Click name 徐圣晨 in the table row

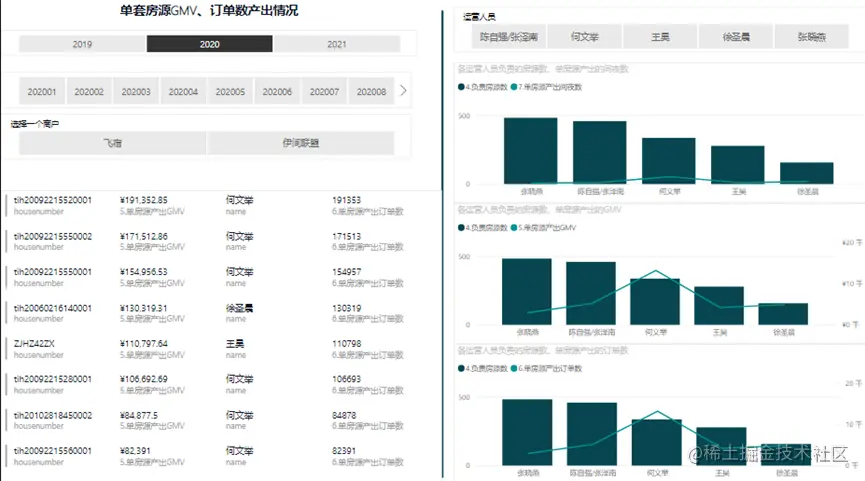(239, 308)
